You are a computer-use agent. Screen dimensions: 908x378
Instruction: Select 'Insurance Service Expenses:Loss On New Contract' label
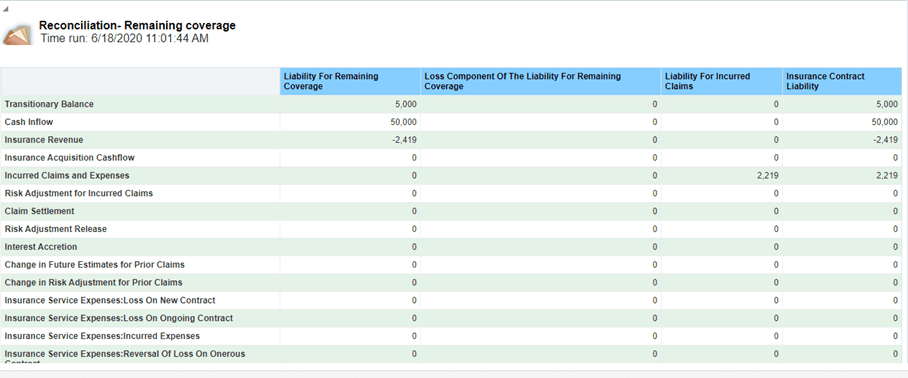pyautogui.click(x=110, y=300)
